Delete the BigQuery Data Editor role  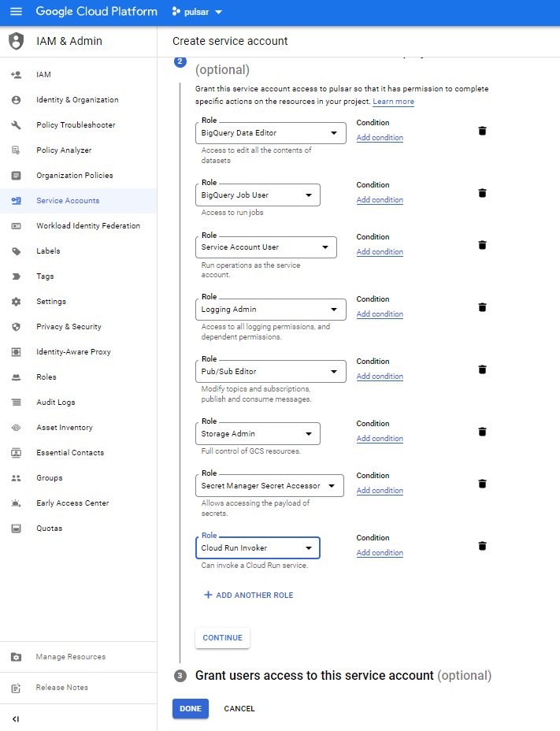click(482, 131)
